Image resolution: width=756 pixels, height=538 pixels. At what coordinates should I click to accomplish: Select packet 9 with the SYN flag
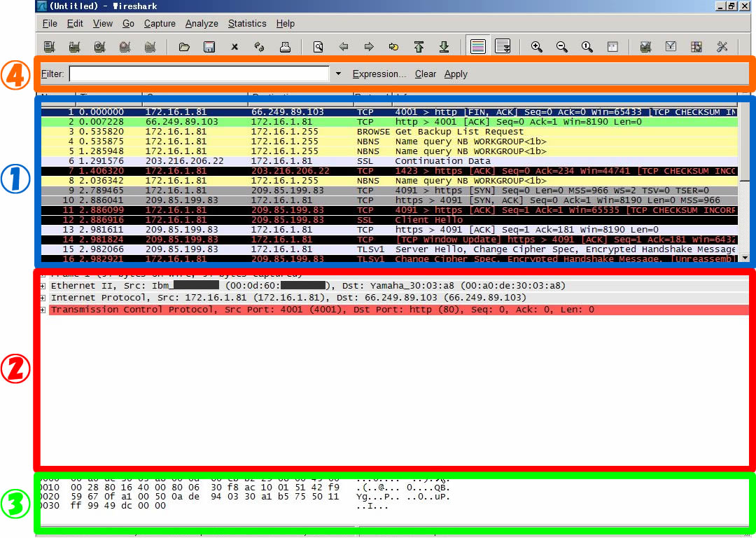[x=389, y=191]
